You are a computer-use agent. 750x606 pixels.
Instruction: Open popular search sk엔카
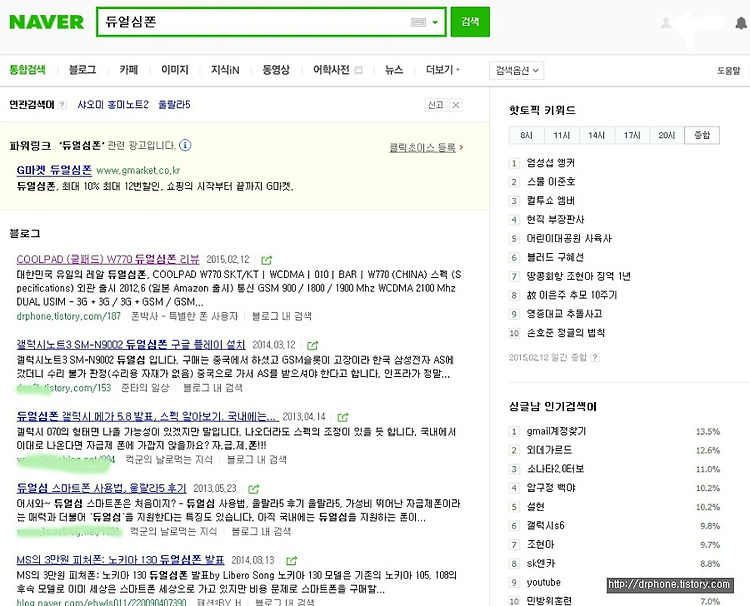click(x=541, y=563)
